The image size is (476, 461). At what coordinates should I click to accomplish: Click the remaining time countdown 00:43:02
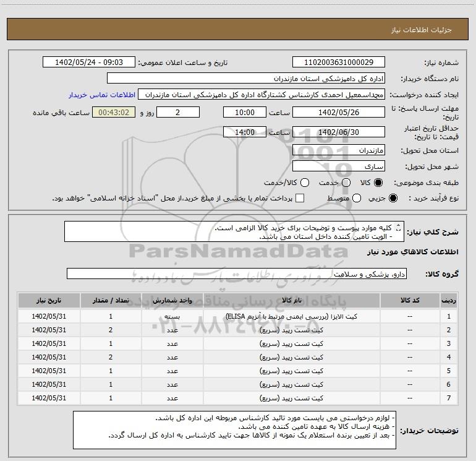click(x=114, y=112)
